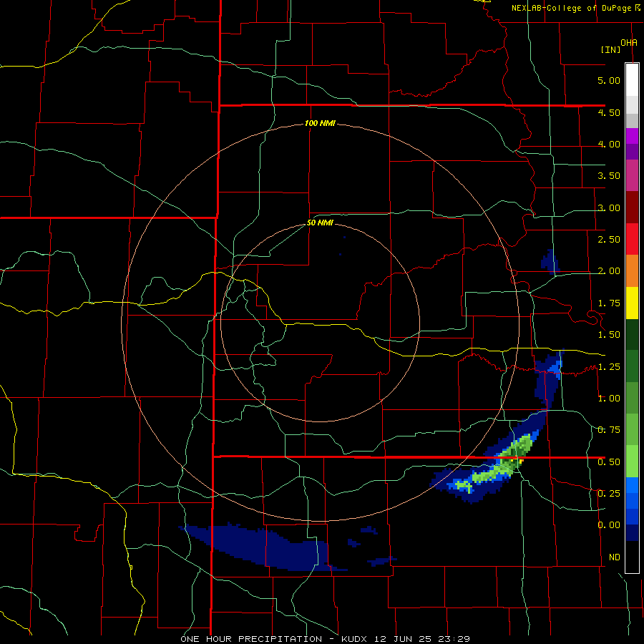Select the 5.00 legend value
The height and width of the screenshot is (644, 644).
[609, 80]
